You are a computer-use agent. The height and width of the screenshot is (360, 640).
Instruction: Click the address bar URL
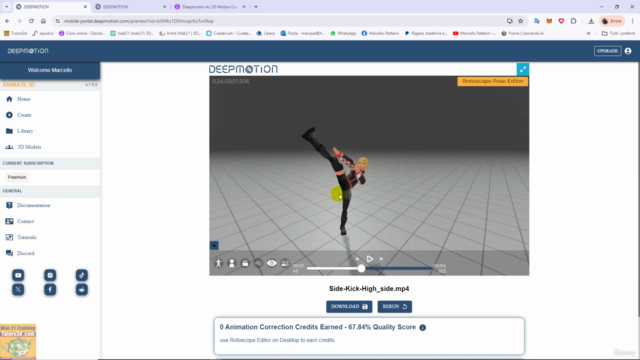tap(139, 21)
